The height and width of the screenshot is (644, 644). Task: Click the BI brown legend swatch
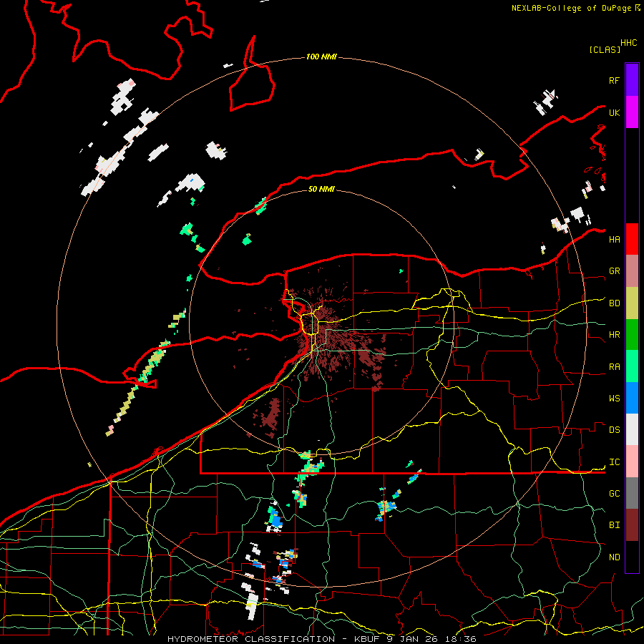click(x=632, y=525)
